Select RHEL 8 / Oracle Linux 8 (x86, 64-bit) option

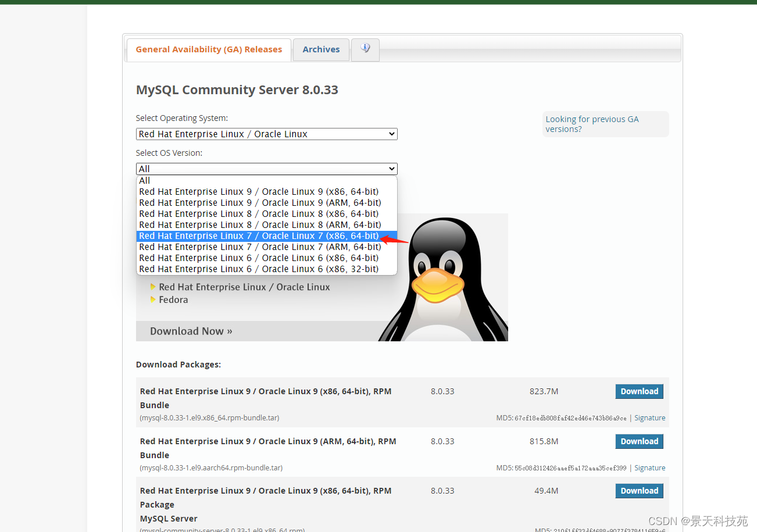(267, 214)
